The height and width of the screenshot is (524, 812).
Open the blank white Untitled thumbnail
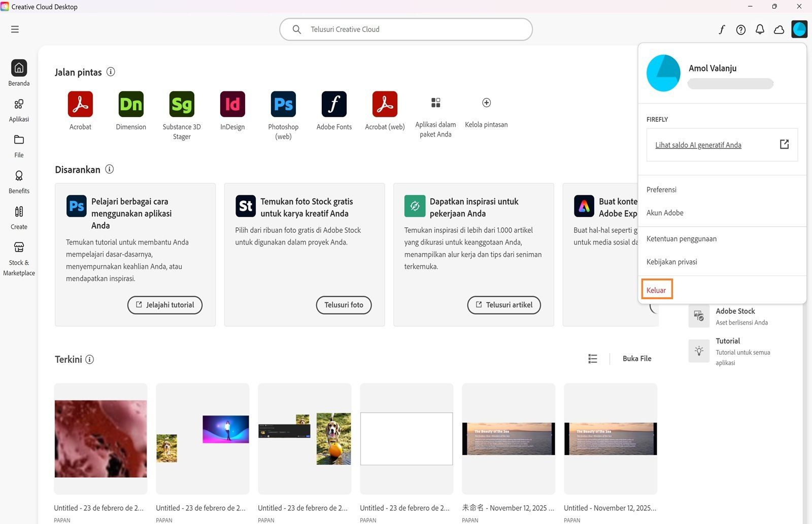click(407, 439)
